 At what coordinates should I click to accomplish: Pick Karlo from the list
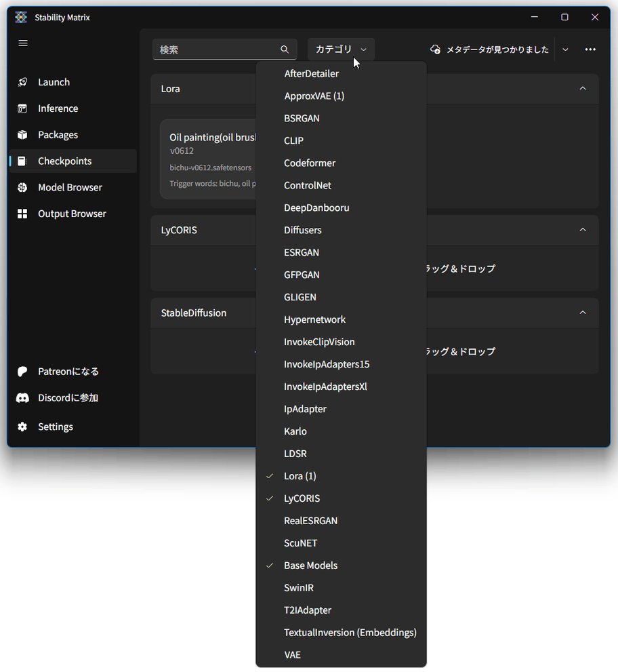(x=341, y=431)
